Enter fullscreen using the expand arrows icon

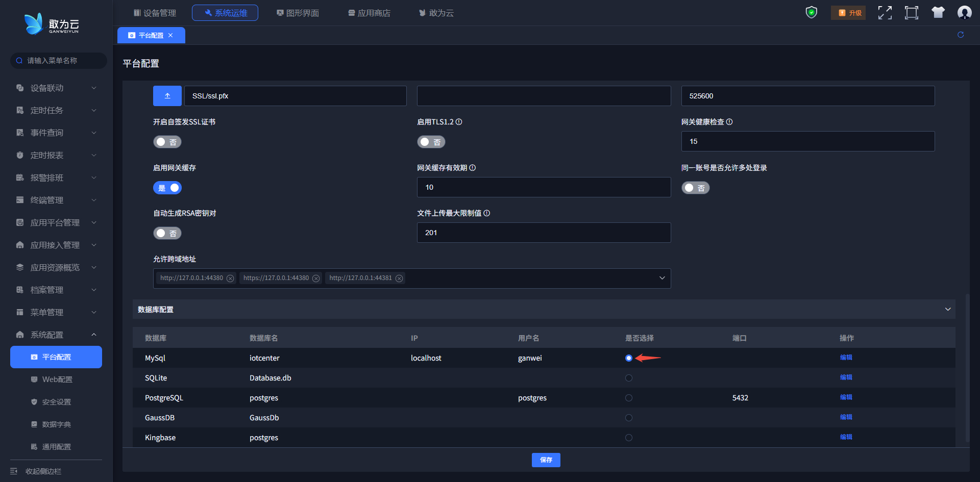pyautogui.click(x=885, y=13)
